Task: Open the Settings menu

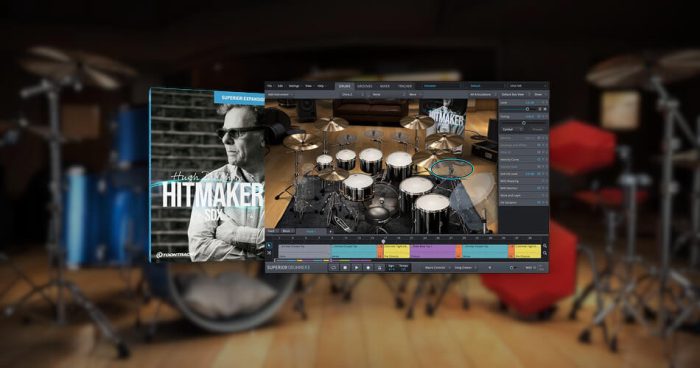Action: click(294, 86)
